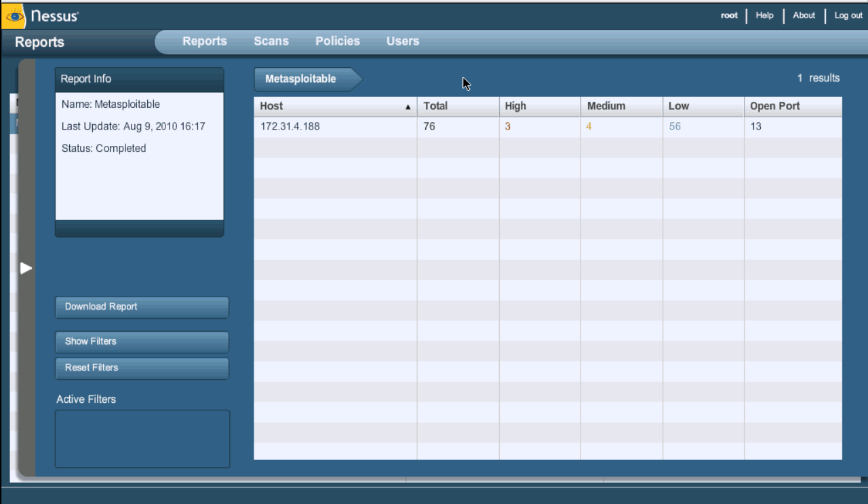Sort by Host column ascending arrow
The height and width of the screenshot is (504, 868).
coord(408,107)
